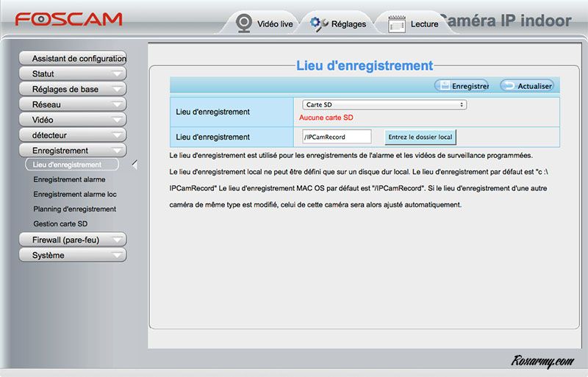Click the gears icon for Réglages
The image size is (588, 377).
click(319, 24)
